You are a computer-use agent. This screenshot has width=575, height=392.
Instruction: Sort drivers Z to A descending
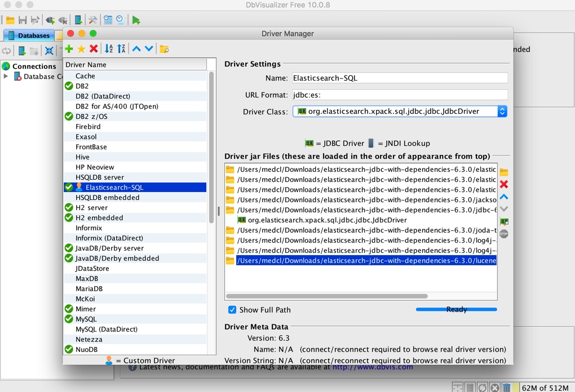coord(121,49)
